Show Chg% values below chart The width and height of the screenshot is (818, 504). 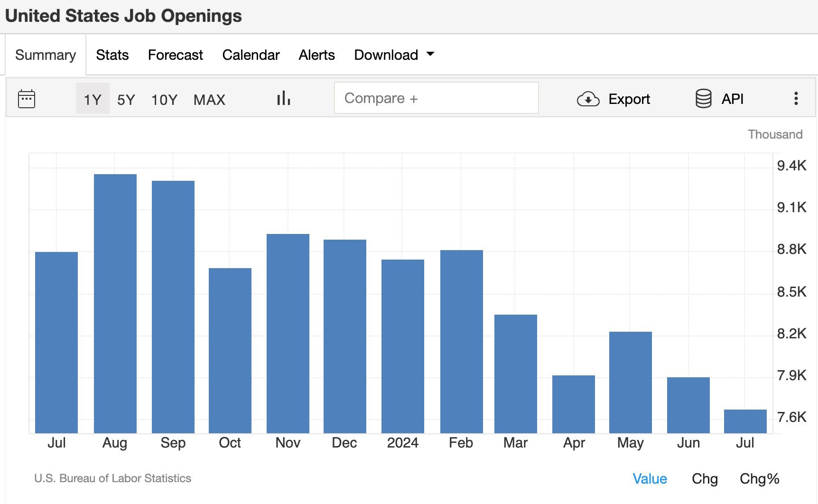pyautogui.click(x=759, y=478)
